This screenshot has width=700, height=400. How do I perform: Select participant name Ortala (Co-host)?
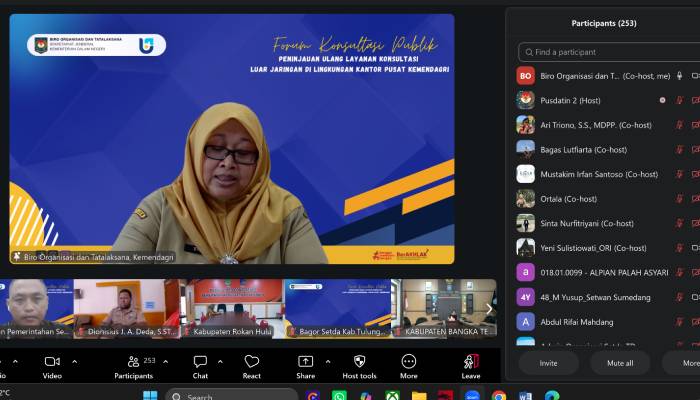(568, 199)
